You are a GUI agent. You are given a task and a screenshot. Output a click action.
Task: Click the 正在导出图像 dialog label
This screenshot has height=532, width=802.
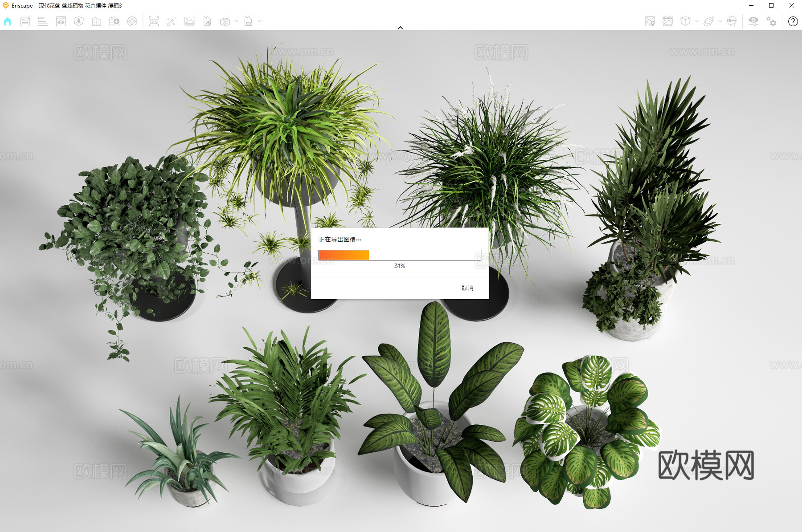[340, 240]
